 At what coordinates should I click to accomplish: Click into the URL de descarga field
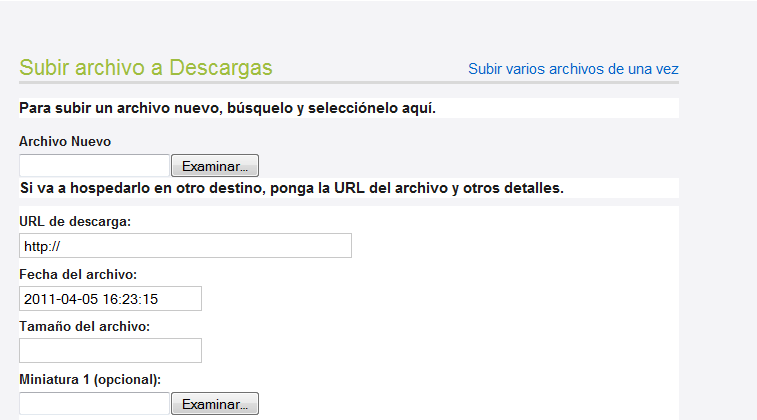pyautogui.click(x=185, y=246)
